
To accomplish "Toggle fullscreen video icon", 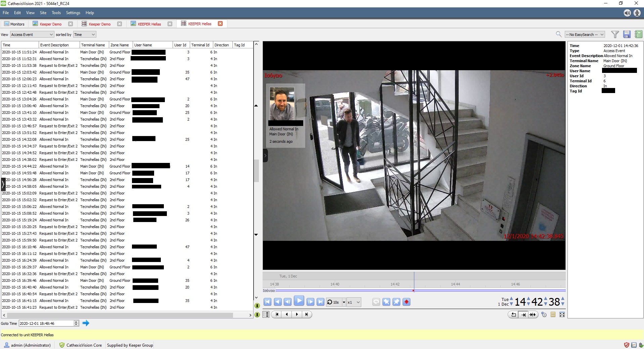I will pyautogui.click(x=562, y=315).
